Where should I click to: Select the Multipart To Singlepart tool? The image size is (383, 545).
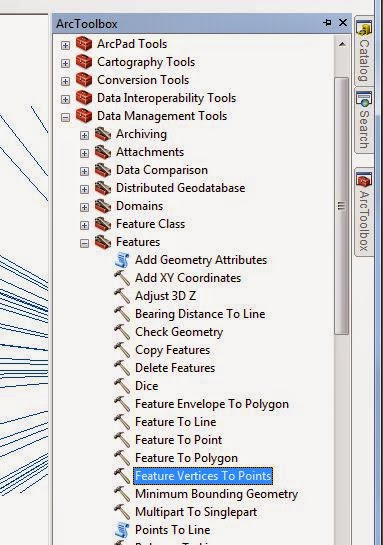click(x=196, y=512)
